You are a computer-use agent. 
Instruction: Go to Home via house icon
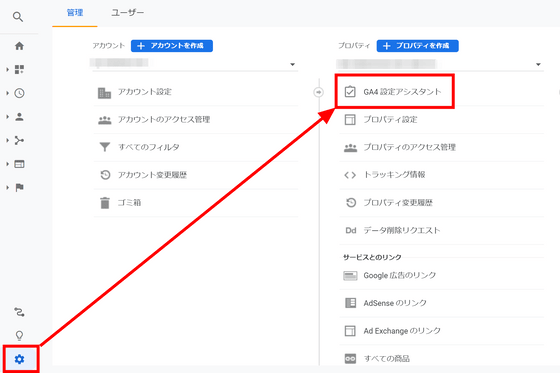(x=19, y=46)
